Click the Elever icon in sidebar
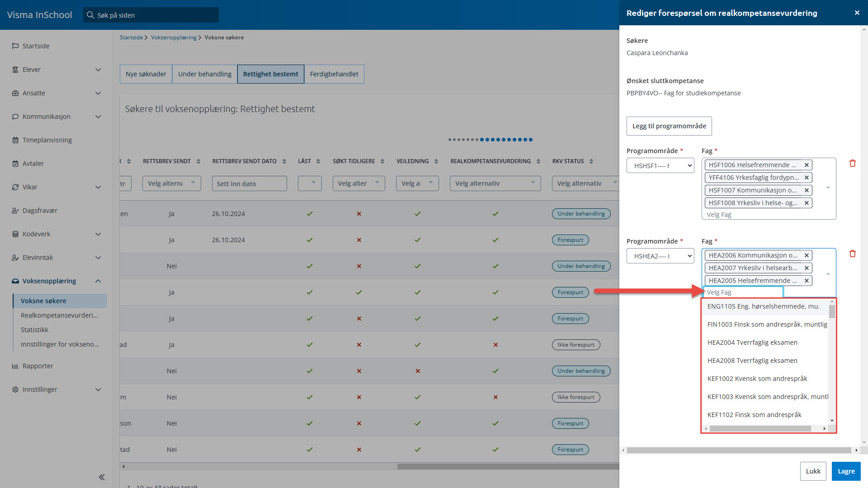868x488 pixels. coord(15,70)
